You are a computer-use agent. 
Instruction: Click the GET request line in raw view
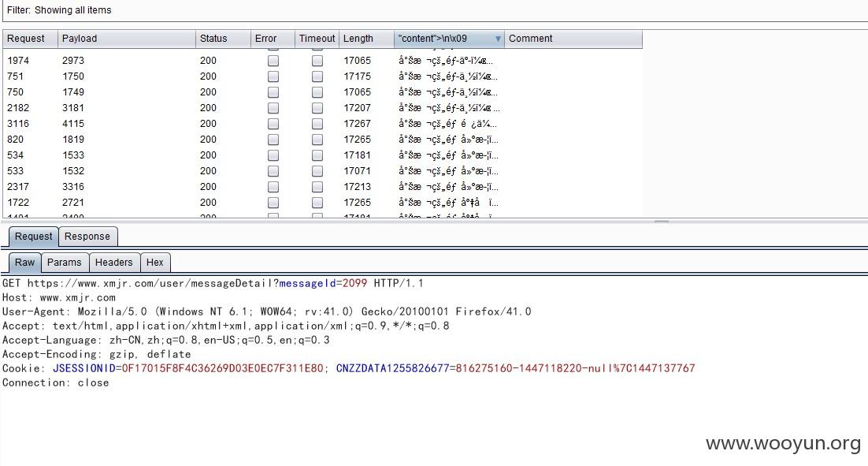pyautogui.click(x=213, y=283)
